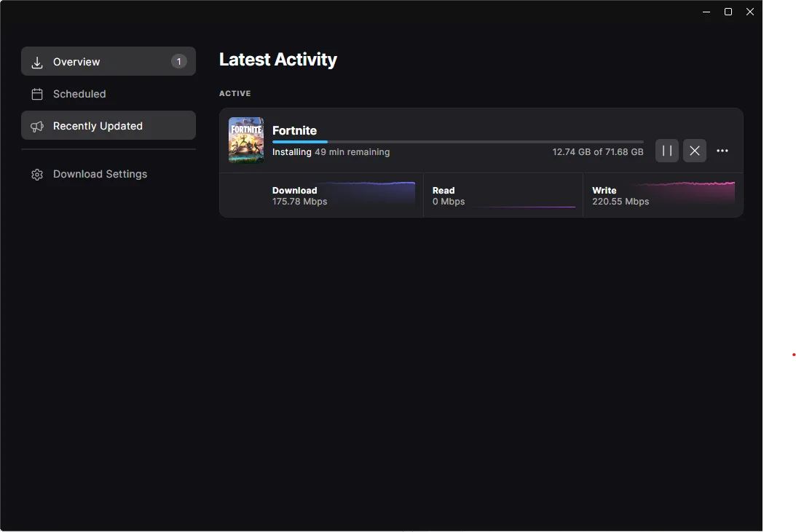Click the Recently Updated megaphone icon
Image resolution: width=796 pixels, height=532 pixels.
tap(37, 127)
